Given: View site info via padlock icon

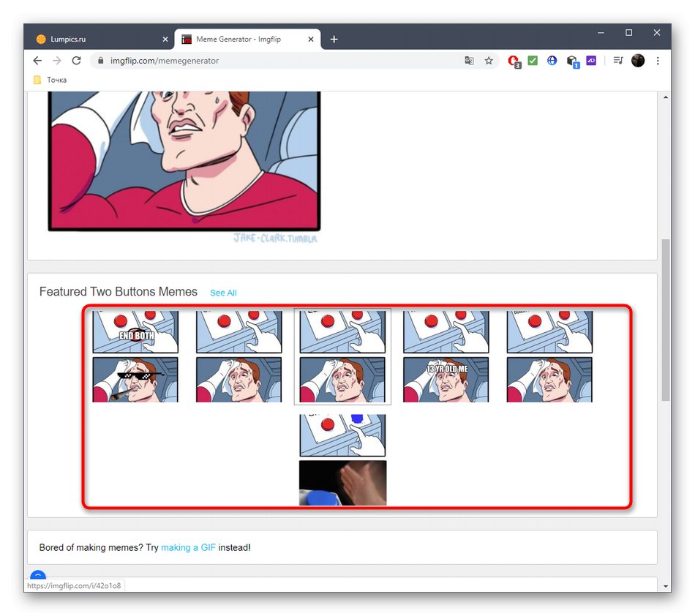Looking at the screenshot, I should pyautogui.click(x=101, y=61).
